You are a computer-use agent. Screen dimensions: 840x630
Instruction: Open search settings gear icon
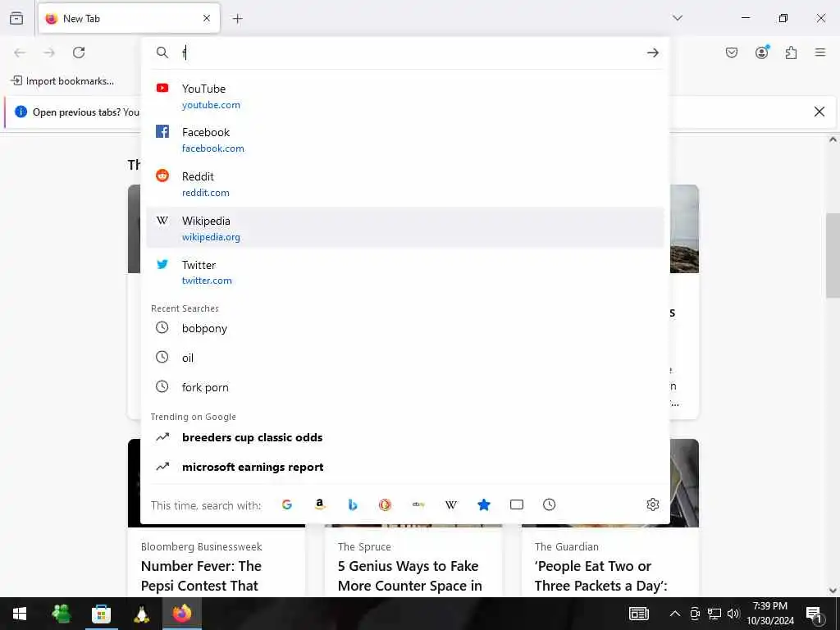coord(652,504)
